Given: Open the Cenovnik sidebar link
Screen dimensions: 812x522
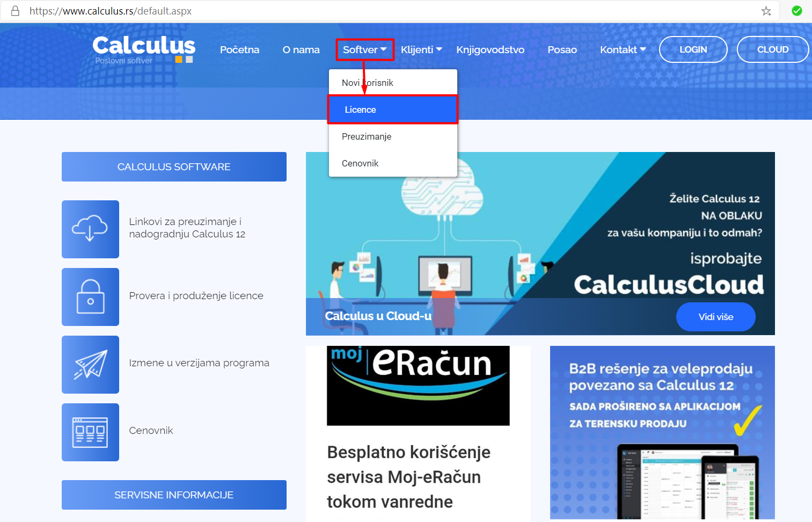Looking at the screenshot, I should pos(151,430).
